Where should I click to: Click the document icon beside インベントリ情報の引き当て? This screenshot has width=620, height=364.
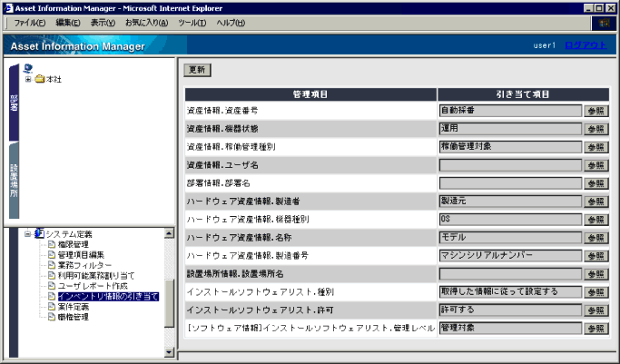pyautogui.click(x=52, y=296)
